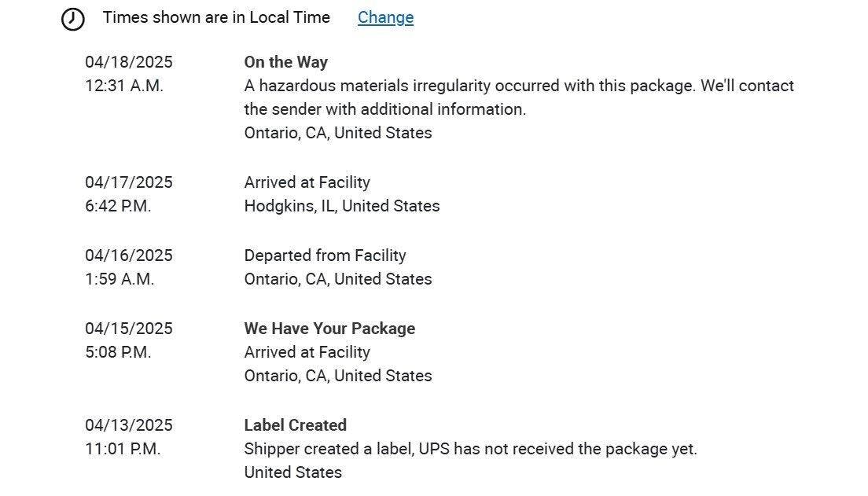Select the 6:42 P.M. timestamp
Screen dimensions: 868x496
(x=118, y=206)
